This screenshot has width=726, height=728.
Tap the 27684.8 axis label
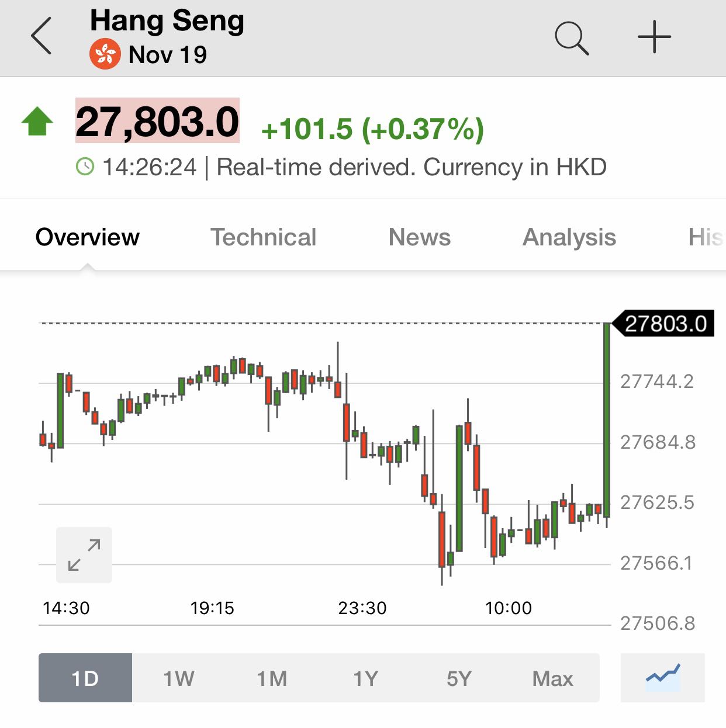(658, 442)
